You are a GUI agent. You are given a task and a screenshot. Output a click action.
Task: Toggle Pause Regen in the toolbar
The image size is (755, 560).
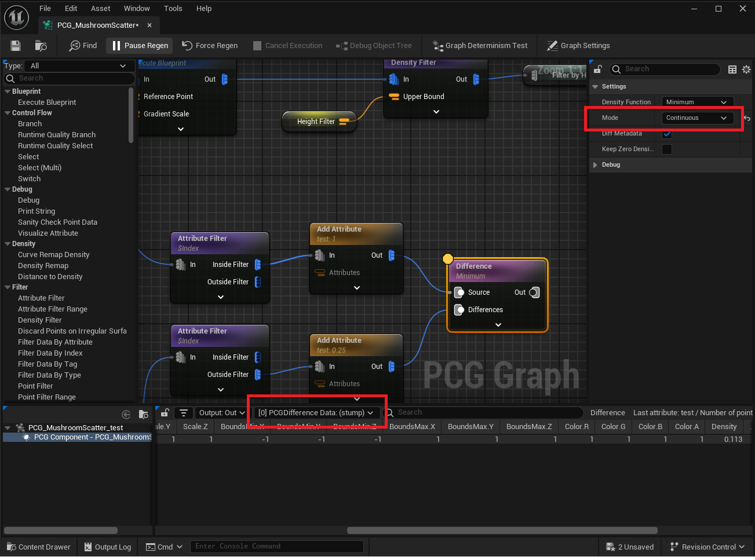click(x=140, y=46)
